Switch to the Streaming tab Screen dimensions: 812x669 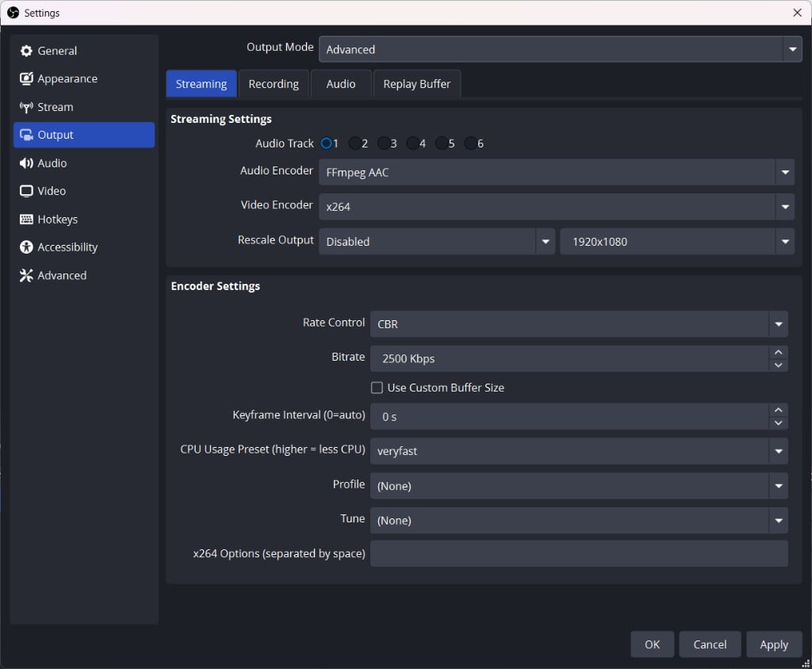(x=201, y=84)
